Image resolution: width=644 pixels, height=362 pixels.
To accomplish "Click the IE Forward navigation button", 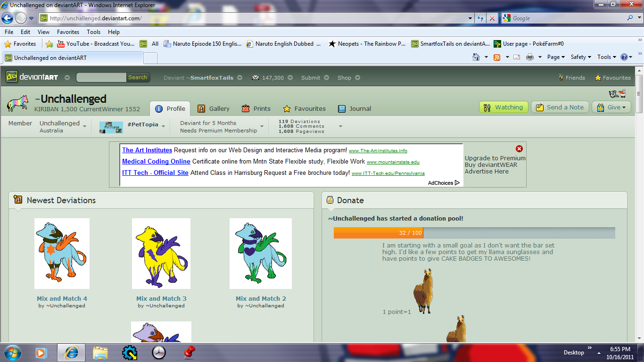I will coord(21,18).
